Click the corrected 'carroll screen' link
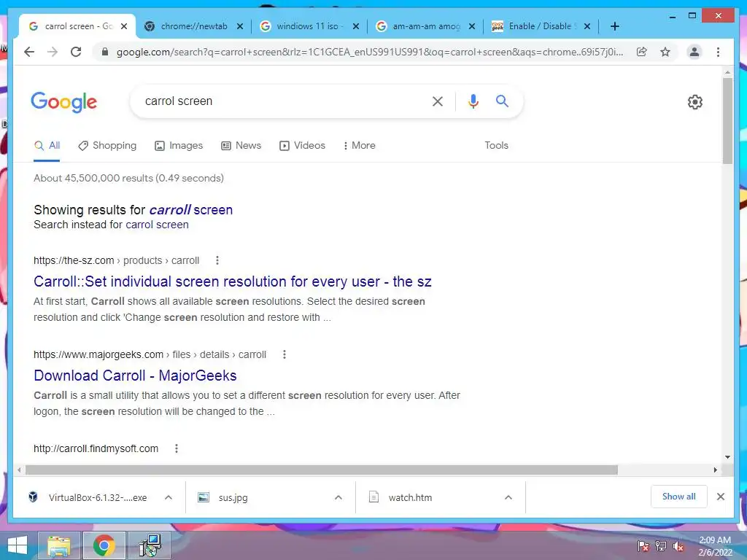 click(191, 210)
